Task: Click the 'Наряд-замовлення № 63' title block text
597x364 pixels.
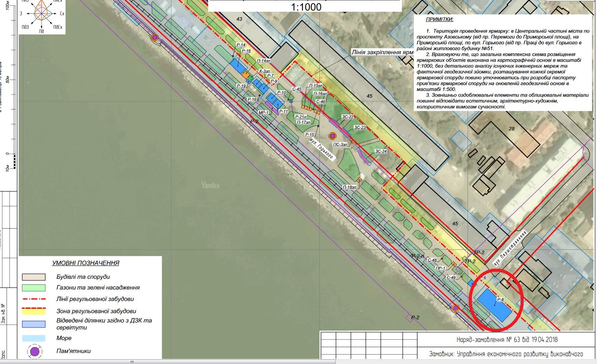Action: click(x=507, y=340)
